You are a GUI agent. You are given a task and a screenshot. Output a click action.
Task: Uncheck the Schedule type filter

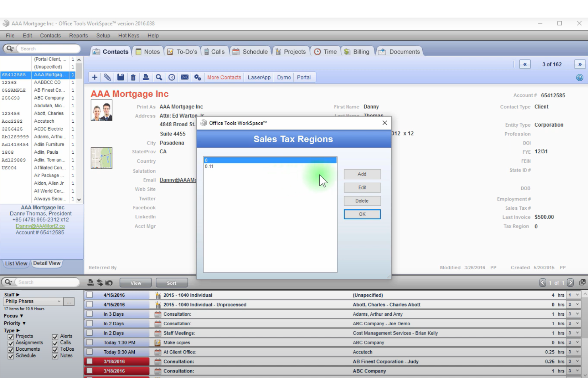click(11, 356)
